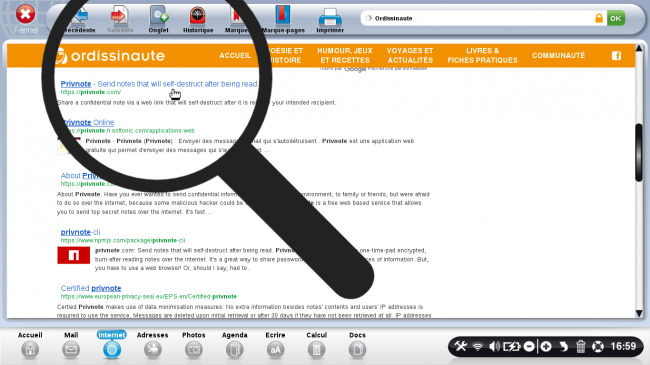
Task: Open the COMMUNAUTÉ menu item
Action: [558, 56]
